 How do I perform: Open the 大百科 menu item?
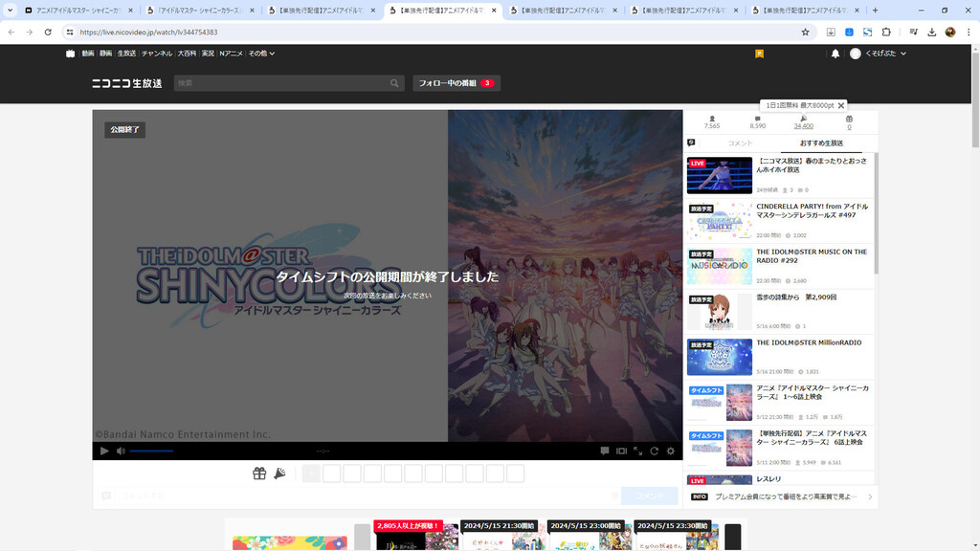pos(187,54)
